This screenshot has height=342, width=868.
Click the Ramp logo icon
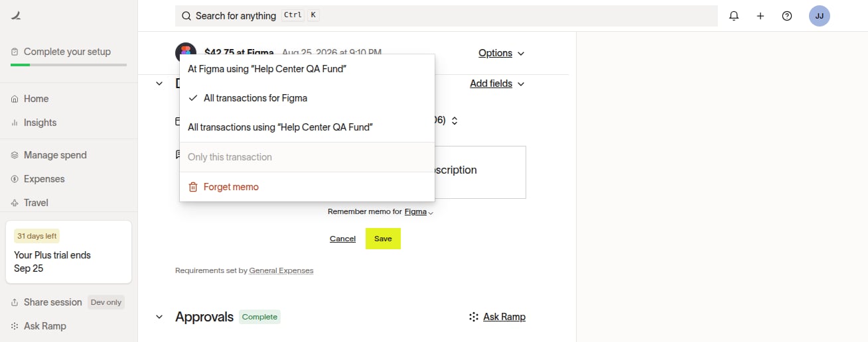point(16,16)
